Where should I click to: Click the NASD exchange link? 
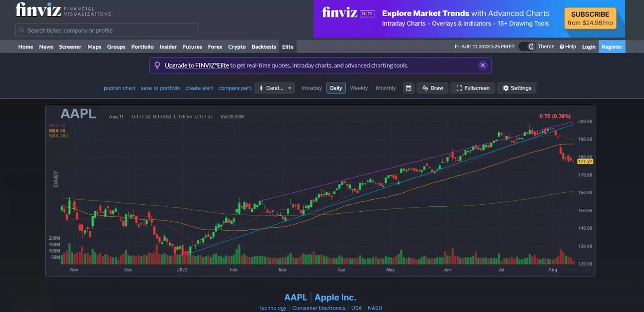click(x=375, y=308)
